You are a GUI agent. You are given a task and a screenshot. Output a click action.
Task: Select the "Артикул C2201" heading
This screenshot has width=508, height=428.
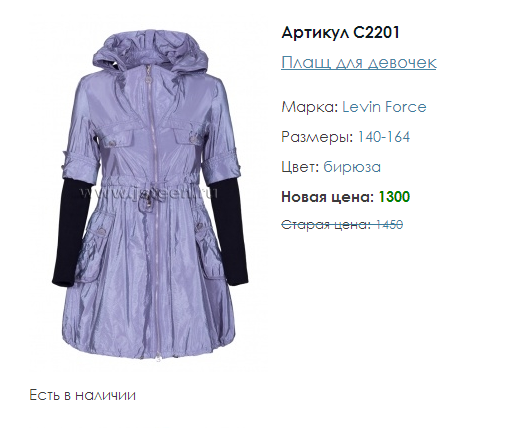(340, 33)
